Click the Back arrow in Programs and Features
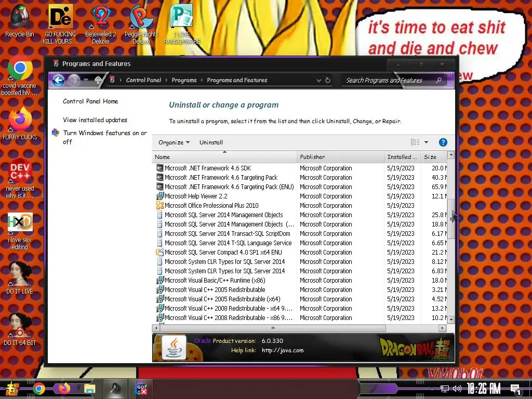 click(58, 81)
